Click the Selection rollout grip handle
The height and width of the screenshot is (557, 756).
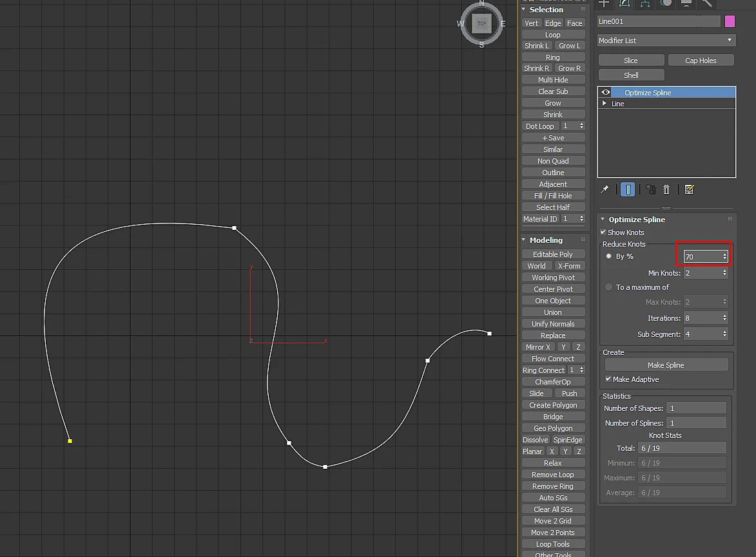pos(583,9)
